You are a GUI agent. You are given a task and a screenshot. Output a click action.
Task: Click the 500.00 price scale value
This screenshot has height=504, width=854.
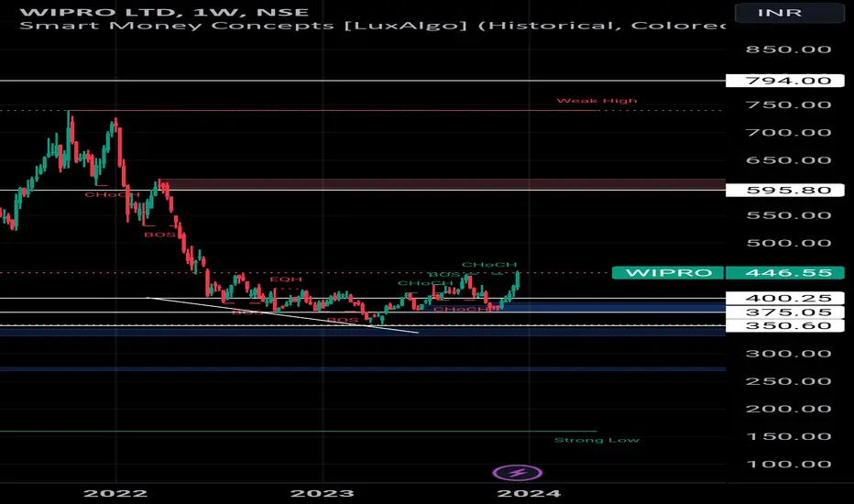coord(788,243)
